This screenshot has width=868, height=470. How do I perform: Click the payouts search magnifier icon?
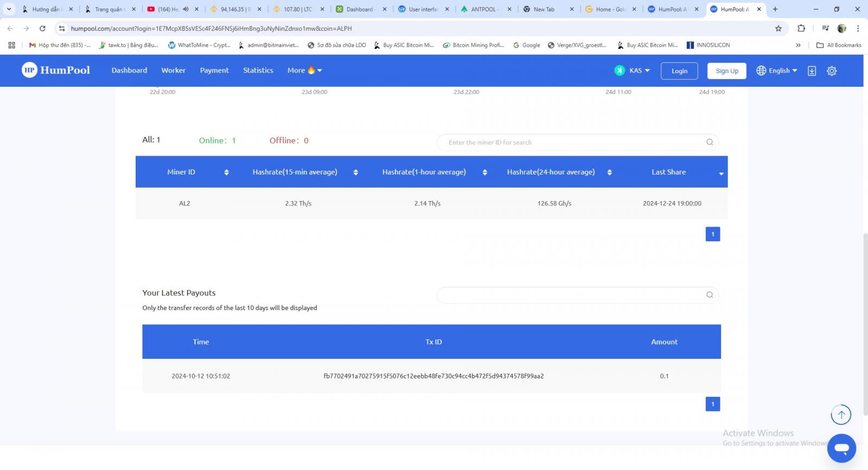click(710, 295)
